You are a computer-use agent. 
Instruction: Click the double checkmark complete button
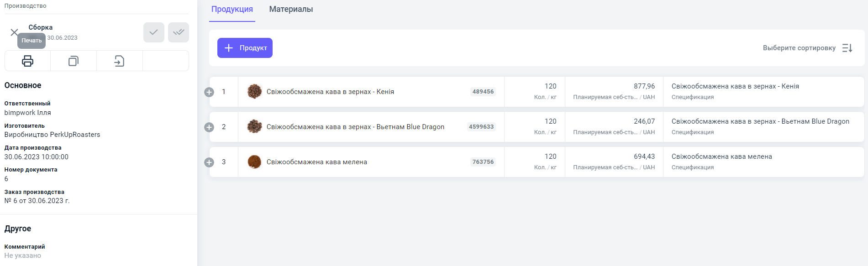click(x=178, y=32)
